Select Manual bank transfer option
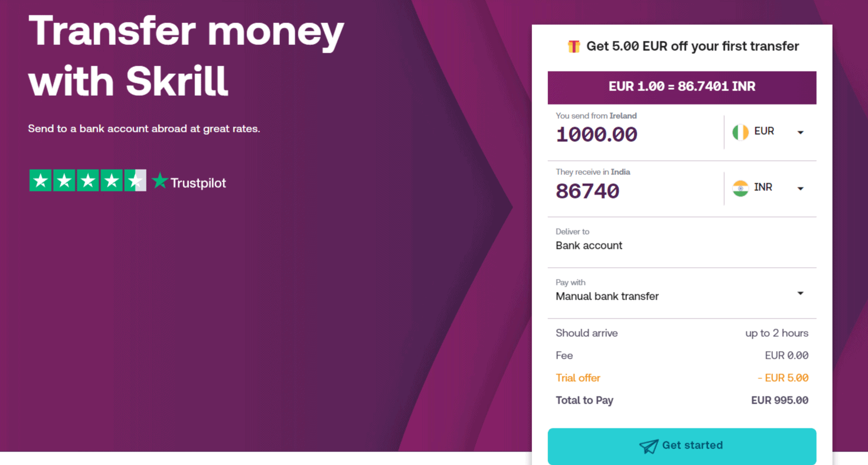Image resolution: width=868 pixels, height=465 pixels. (x=607, y=296)
